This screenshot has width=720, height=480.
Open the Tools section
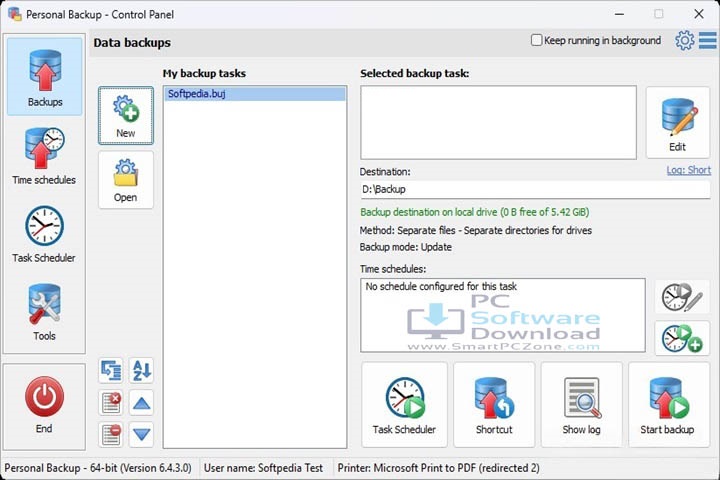point(45,312)
